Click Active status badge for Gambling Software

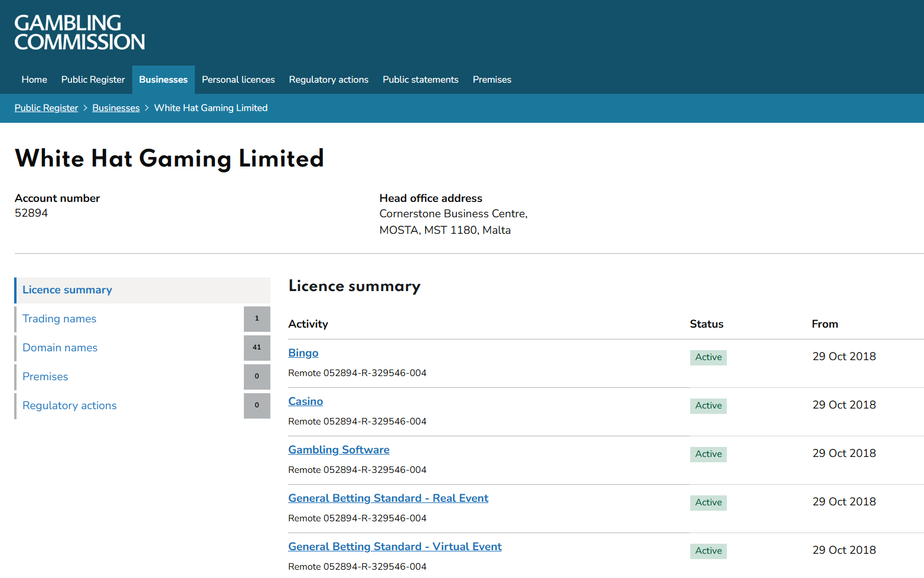pyautogui.click(x=708, y=454)
